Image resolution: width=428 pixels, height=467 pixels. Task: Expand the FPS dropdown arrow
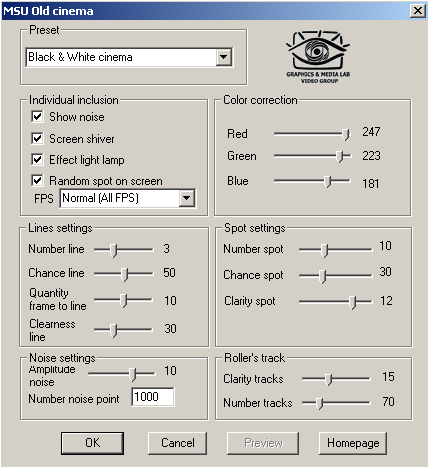(186, 198)
